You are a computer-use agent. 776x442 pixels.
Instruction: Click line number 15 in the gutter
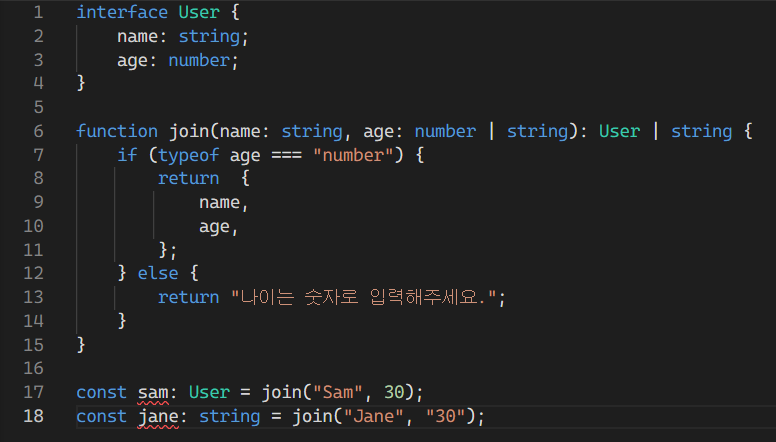[x=34, y=345]
